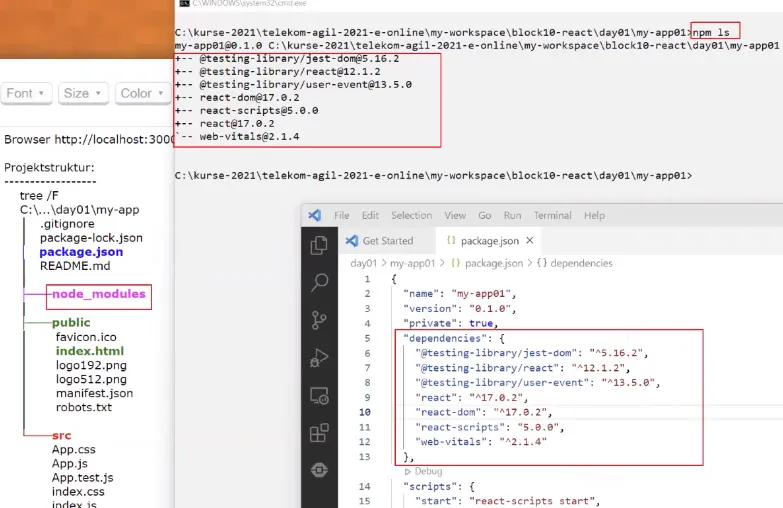Select public folder in project tree
Viewport: 783px width, 508px height.
[x=71, y=322]
